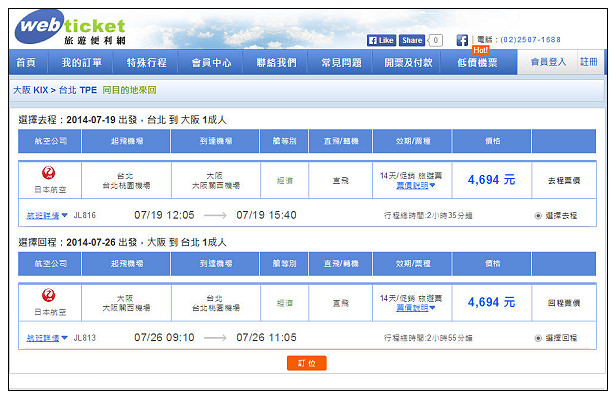Click the Facebook Share button

tap(412, 40)
